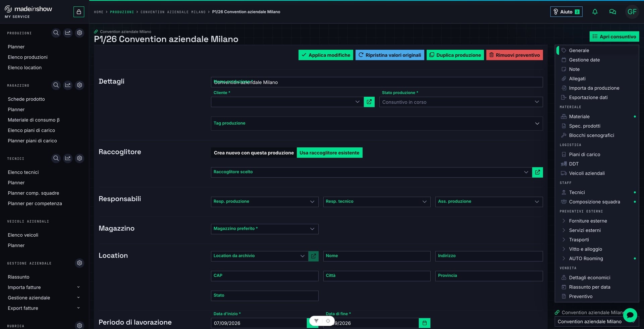
Task: Open the notifications bell
Action: pos(595,12)
